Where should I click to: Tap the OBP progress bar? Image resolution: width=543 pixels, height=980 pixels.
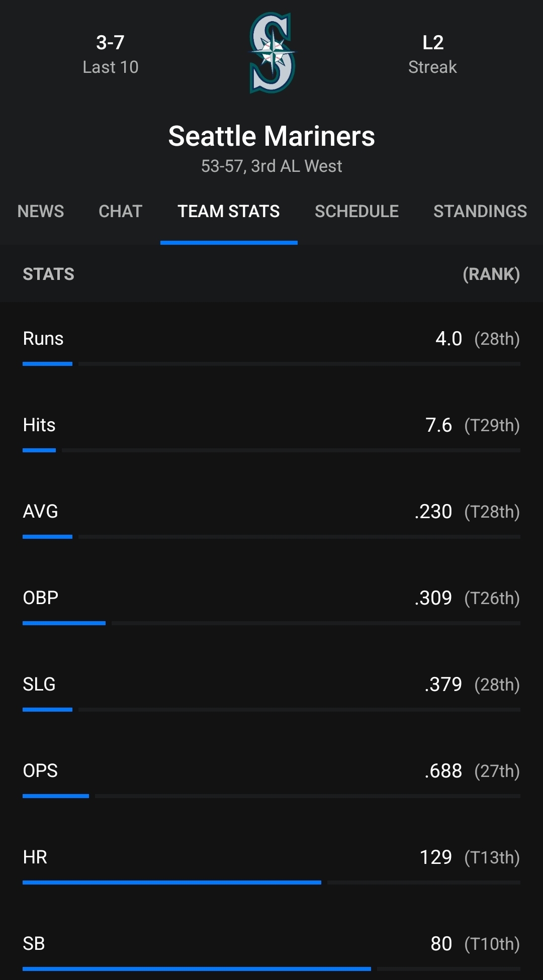[271, 623]
